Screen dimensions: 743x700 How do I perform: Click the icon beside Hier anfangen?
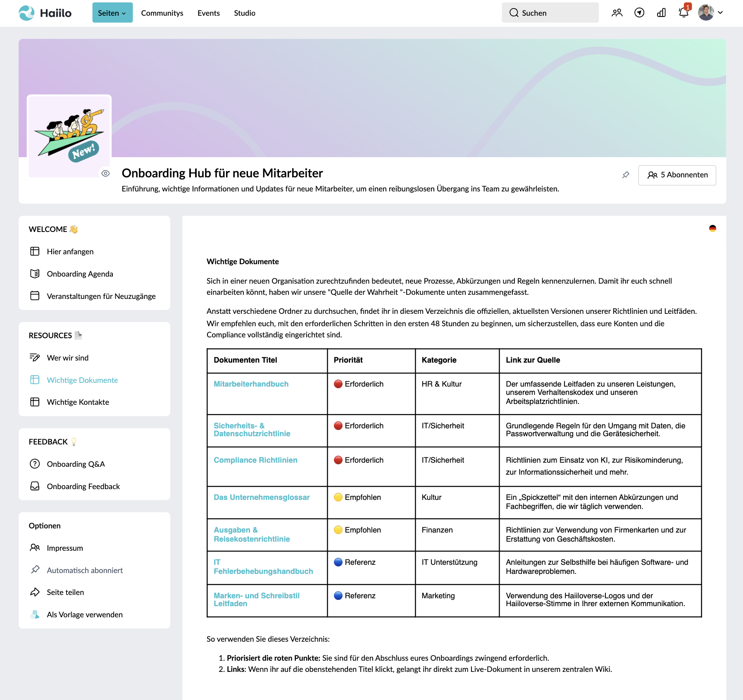[x=35, y=251]
